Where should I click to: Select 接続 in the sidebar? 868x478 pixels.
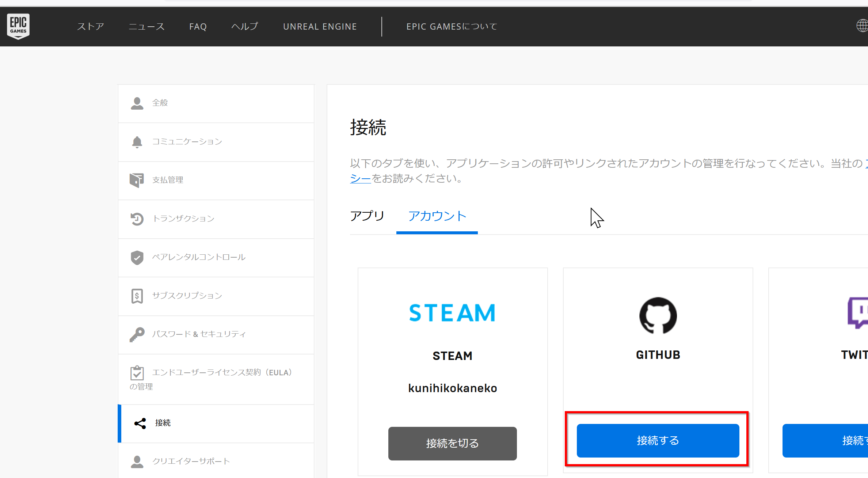216,424
